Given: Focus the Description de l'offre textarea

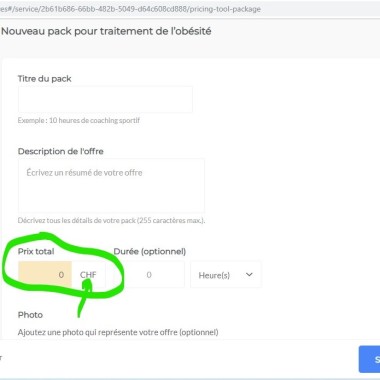Looking at the screenshot, I should click(111, 186).
